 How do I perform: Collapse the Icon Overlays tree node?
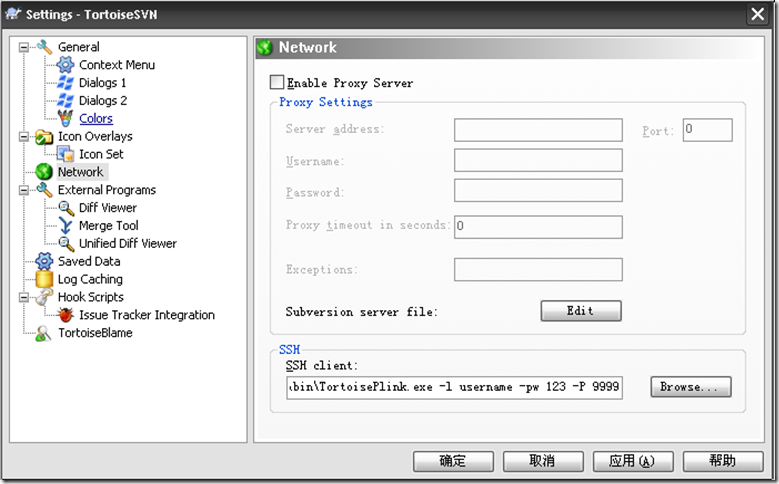click(23, 137)
